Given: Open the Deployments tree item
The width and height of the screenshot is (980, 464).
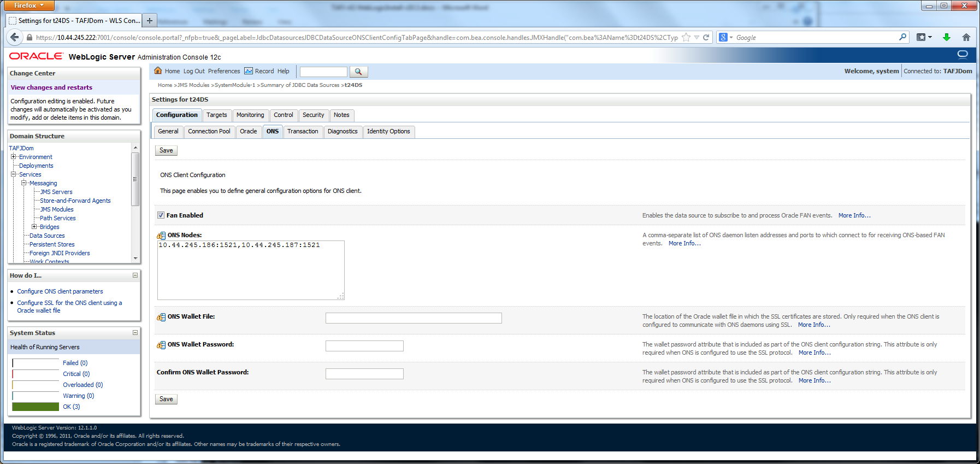Looking at the screenshot, I should click(x=36, y=166).
